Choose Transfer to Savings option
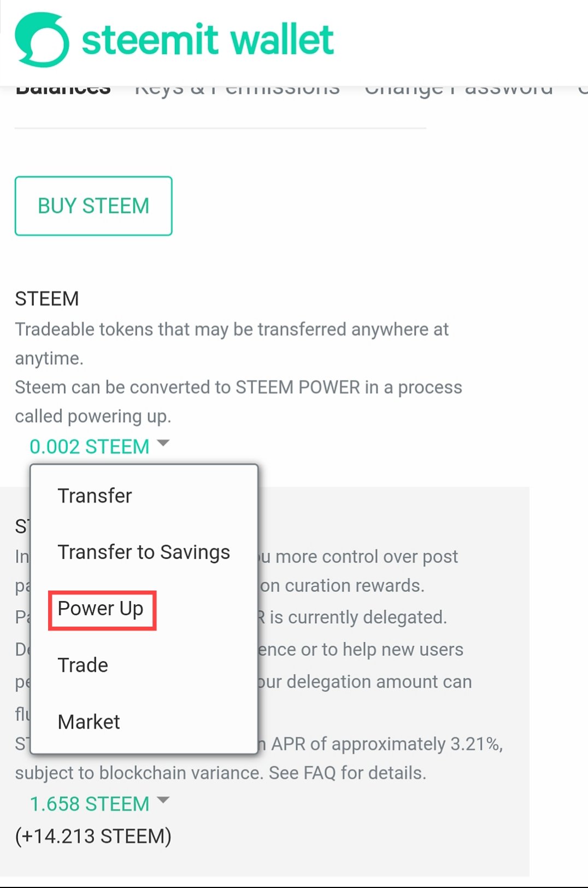The height and width of the screenshot is (888, 588). point(144,552)
